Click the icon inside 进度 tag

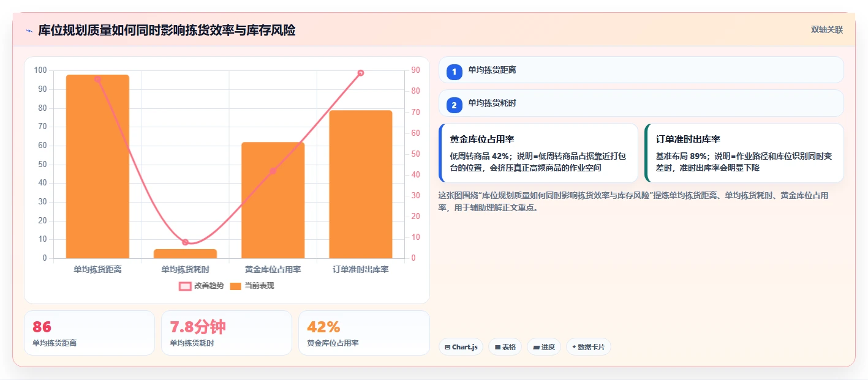click(537, 347)
